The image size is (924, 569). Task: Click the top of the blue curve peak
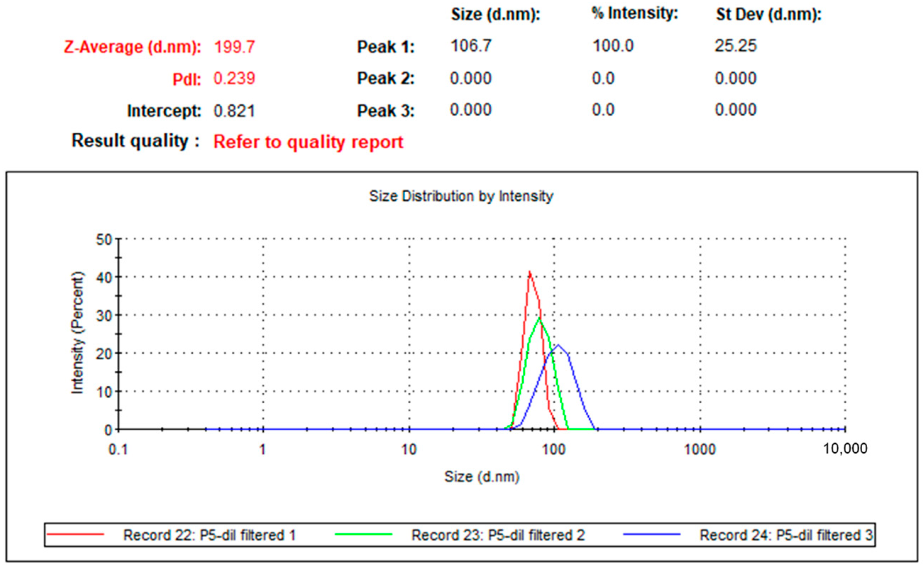(x=558, y=345)
